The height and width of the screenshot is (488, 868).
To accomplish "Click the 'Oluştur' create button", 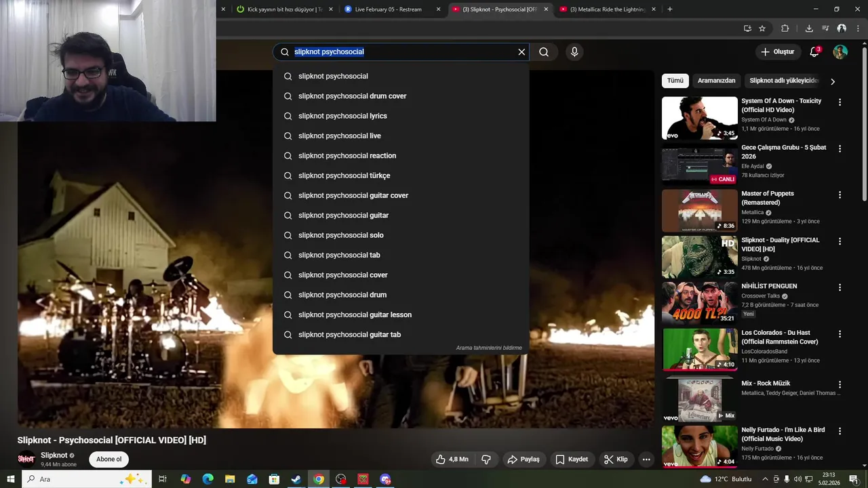I will [x=777, y=52].
